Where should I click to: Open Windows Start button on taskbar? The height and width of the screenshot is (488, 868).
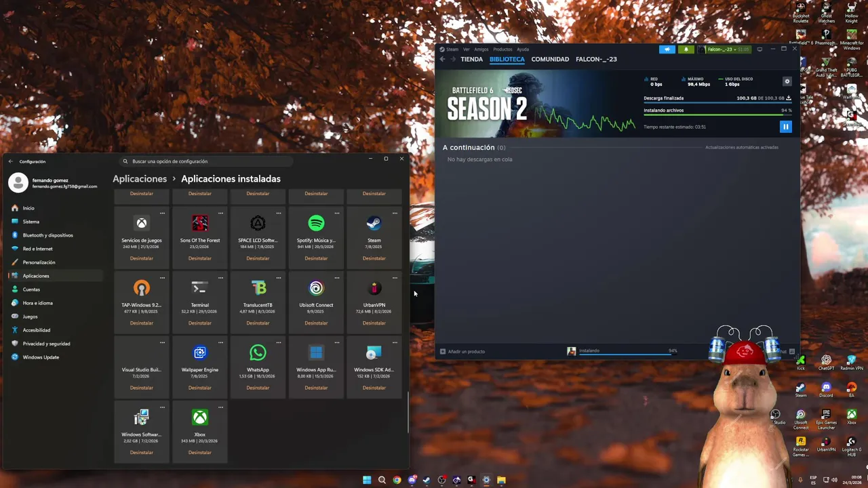(367, 480)
